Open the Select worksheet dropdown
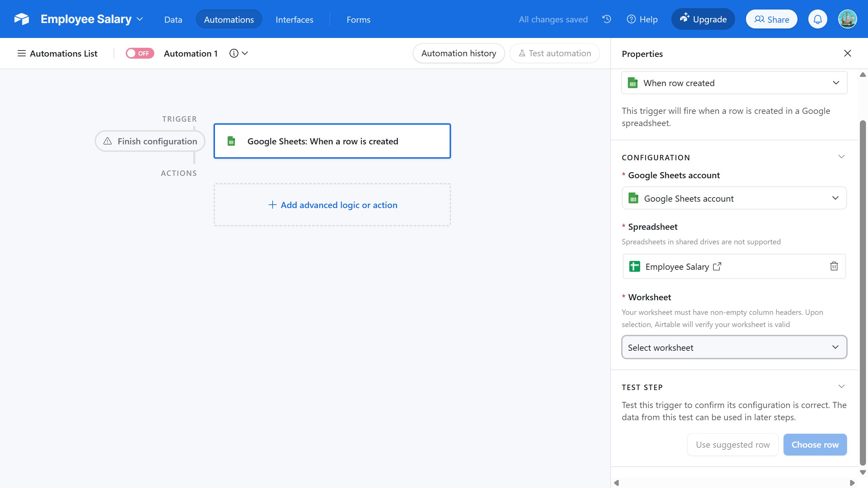 coord(734,347)
